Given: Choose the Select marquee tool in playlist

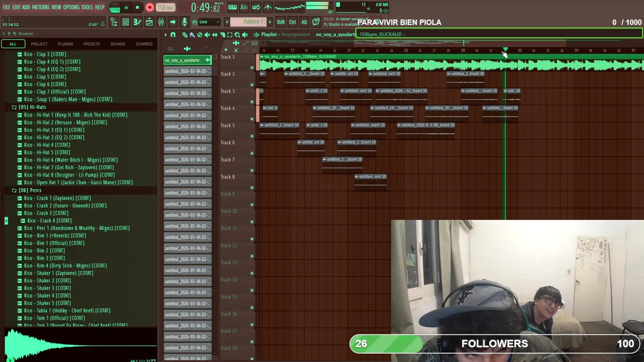Looking at the screenshot, I should 230,35.
